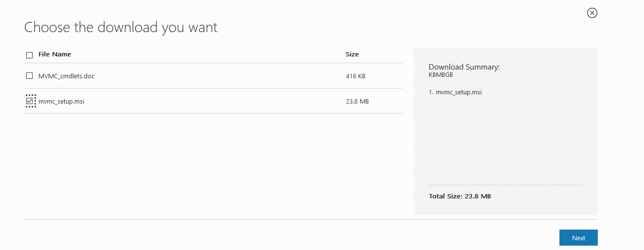Click the 23.8 MB size in the file row
The width and height of the screenshot is (644, 250).
357,102
